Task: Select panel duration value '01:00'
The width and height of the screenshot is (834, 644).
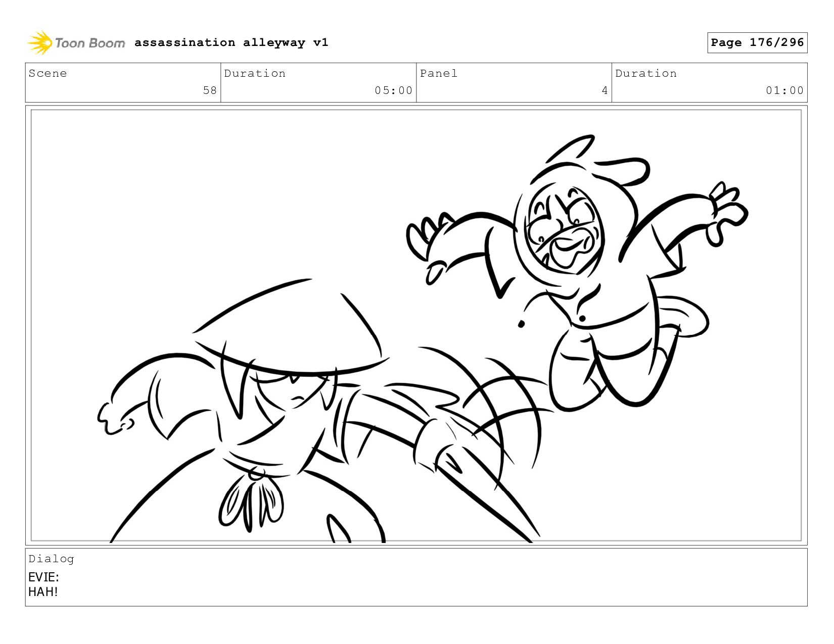Action: click(784, 90)
